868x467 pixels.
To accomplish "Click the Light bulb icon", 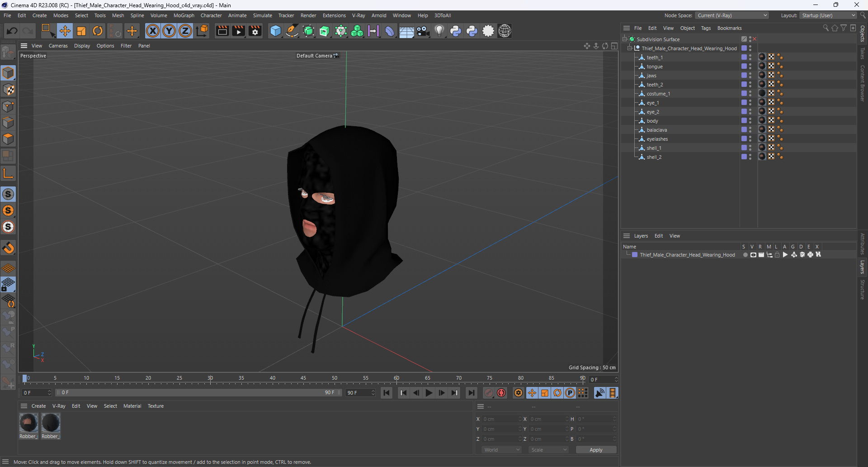I will [x=439, y=31].
